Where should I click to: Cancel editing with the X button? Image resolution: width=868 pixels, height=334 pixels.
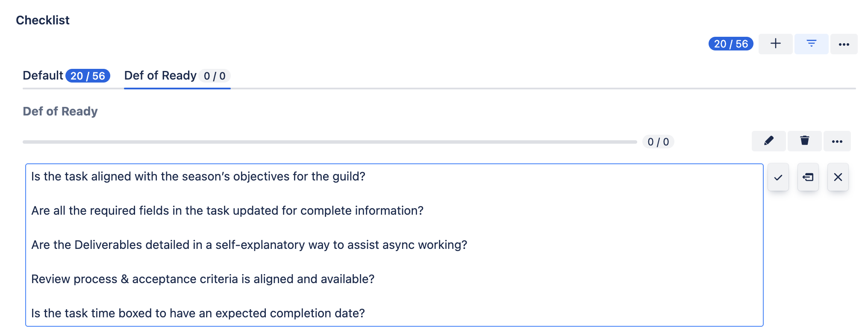coord(838,177)
